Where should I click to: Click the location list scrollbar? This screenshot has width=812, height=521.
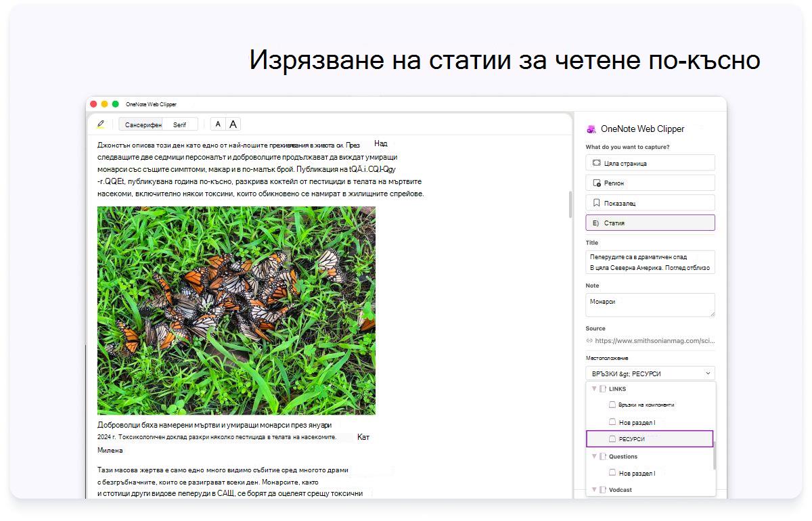coord(714,455)
